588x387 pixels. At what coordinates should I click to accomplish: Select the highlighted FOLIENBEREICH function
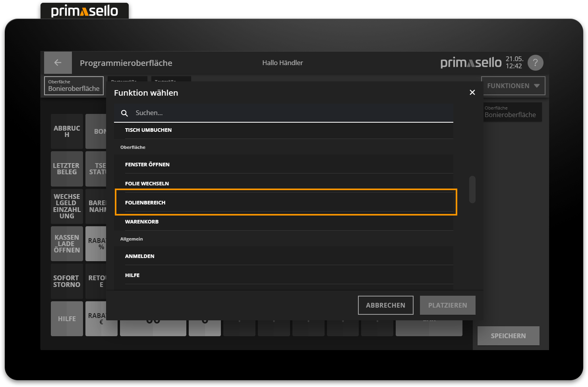285,202
